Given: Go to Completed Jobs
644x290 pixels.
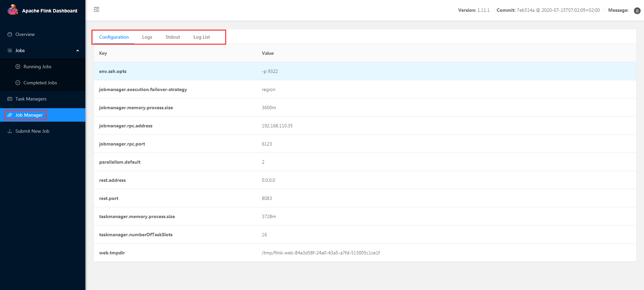Looking at the screenshot, I should 43,83.
